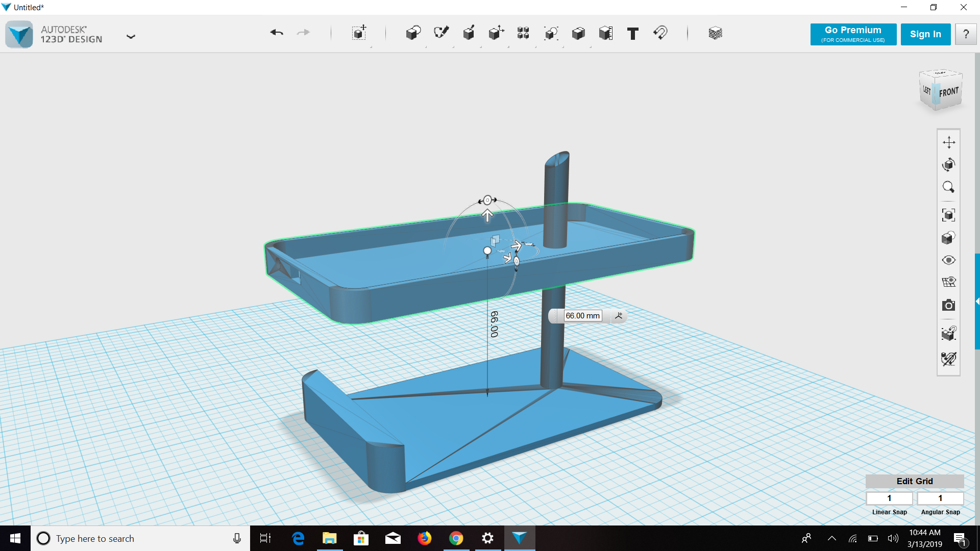Click the 66.00 mm distance field

[x=582, y=316]
